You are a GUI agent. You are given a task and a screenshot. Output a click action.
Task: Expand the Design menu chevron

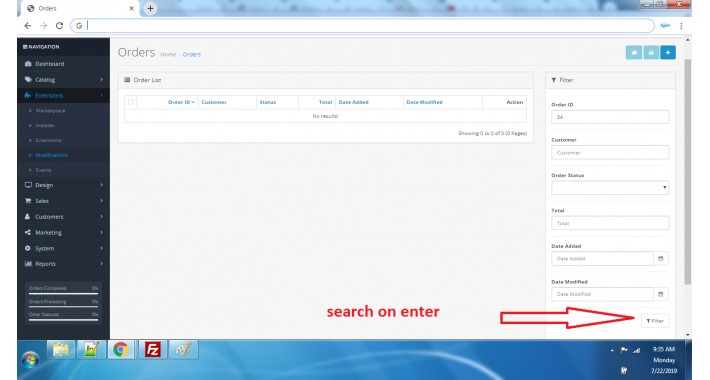[101, 185]
